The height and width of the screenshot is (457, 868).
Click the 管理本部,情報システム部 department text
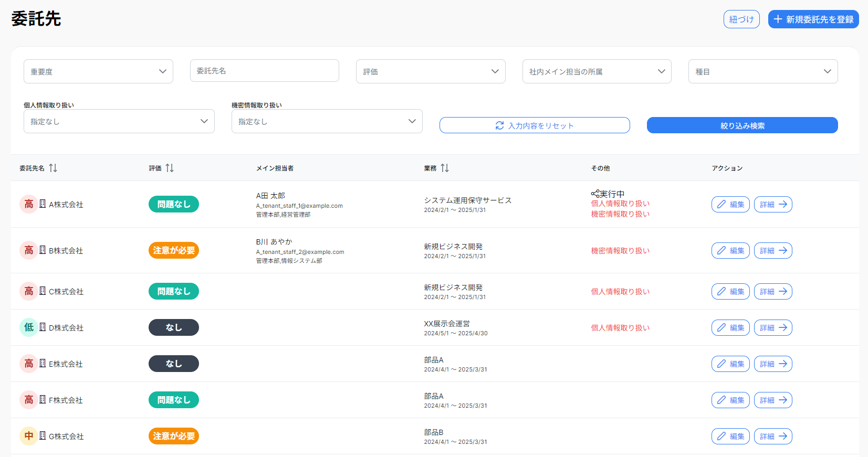pyautogui.click(x=289, y=261)
